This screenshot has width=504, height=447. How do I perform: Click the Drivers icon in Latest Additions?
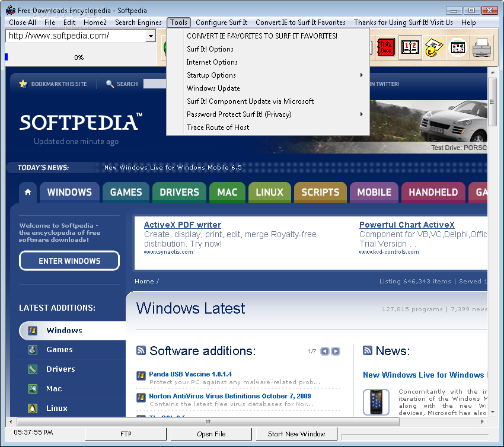pos(33,369)
